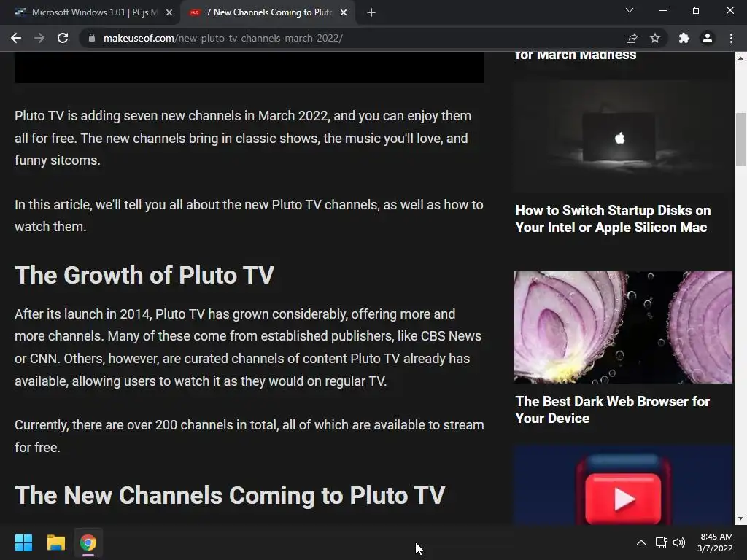The image size is (747, 560).
Task: Click the black video banner above the article
Action: pyautogui.click(x=249, y=67)
